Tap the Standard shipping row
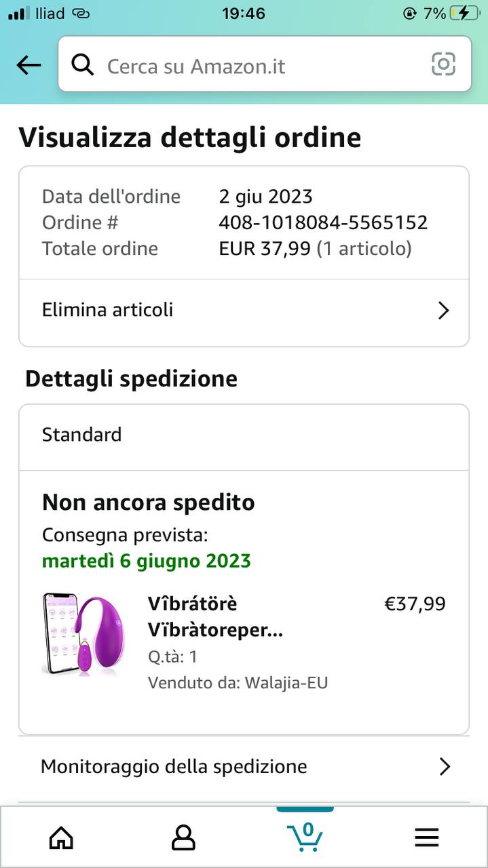The image size is (488, 868). 244,435
